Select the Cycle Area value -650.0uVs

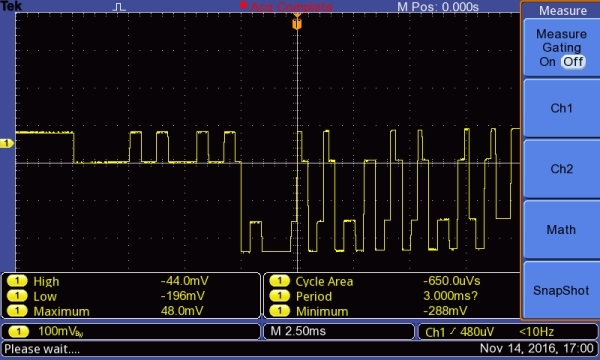click(x=452, y=281)
